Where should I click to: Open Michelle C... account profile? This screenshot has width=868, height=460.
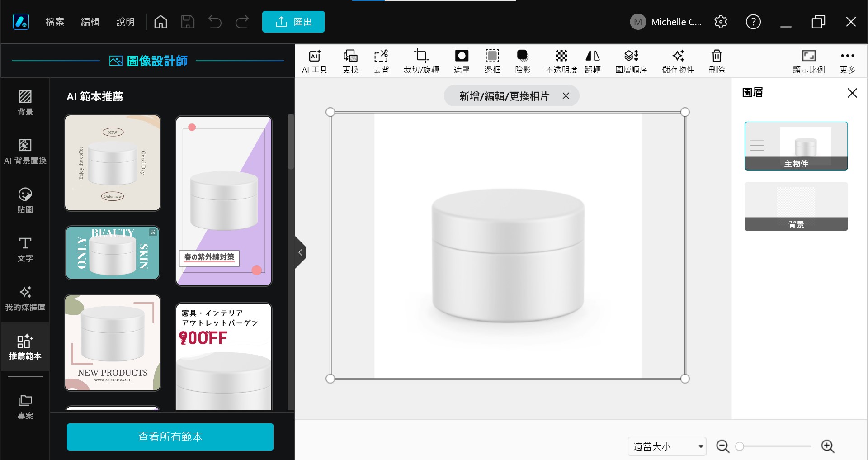[x=665, y=22]
